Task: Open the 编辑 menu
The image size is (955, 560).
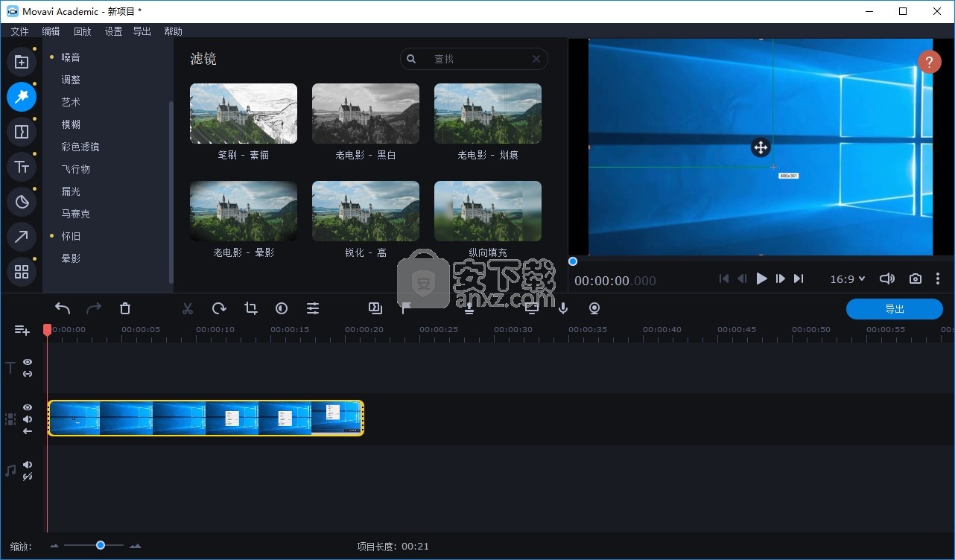Action: (x=51, y=31)
